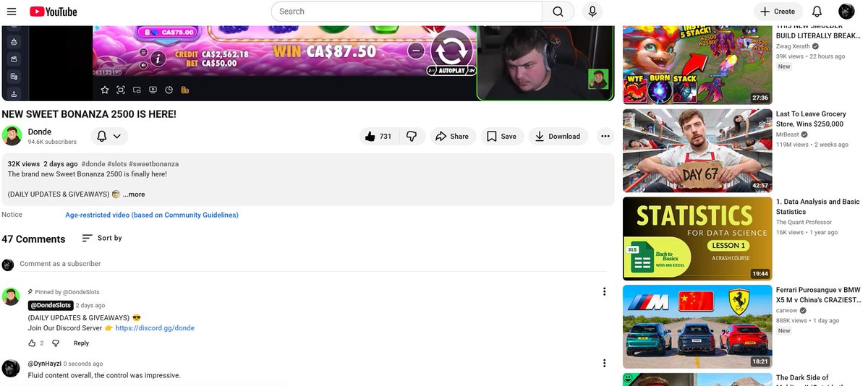Open the discord.gg/donde link

coord(155,327)
